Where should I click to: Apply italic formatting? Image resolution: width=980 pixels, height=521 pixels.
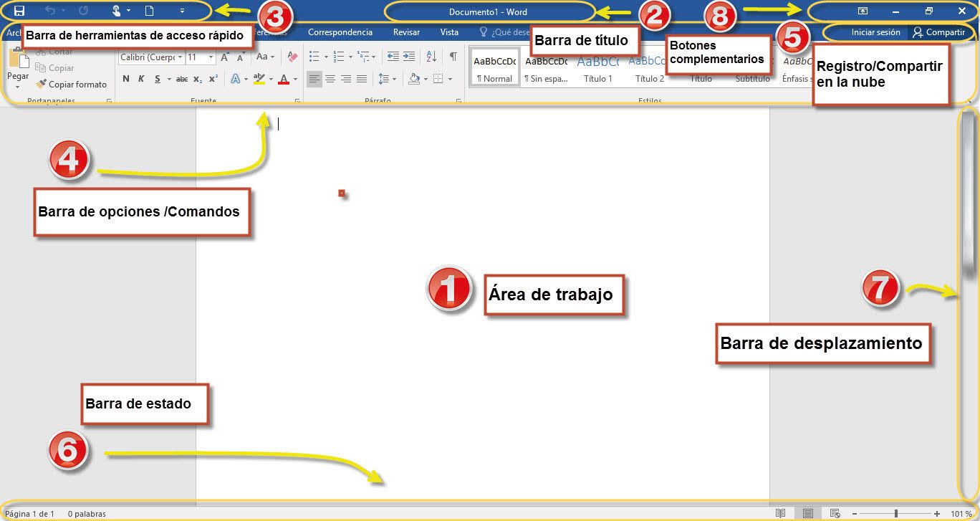(141, 78)
